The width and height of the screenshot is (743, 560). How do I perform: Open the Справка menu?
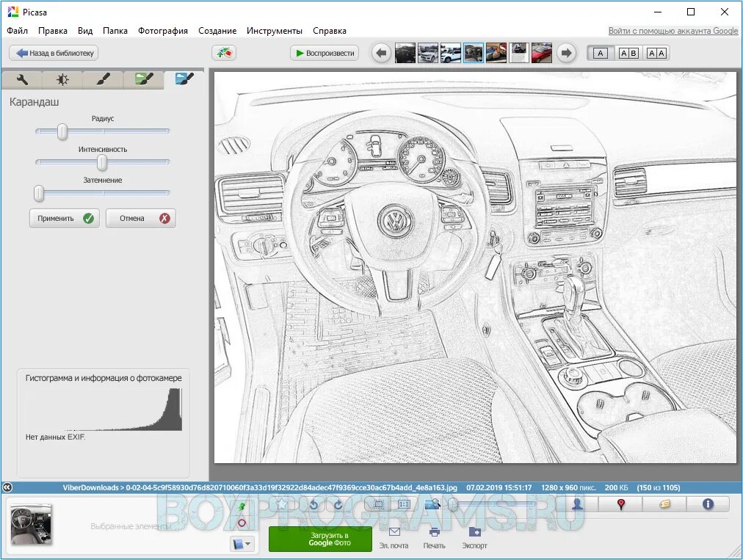pos(330,31)
